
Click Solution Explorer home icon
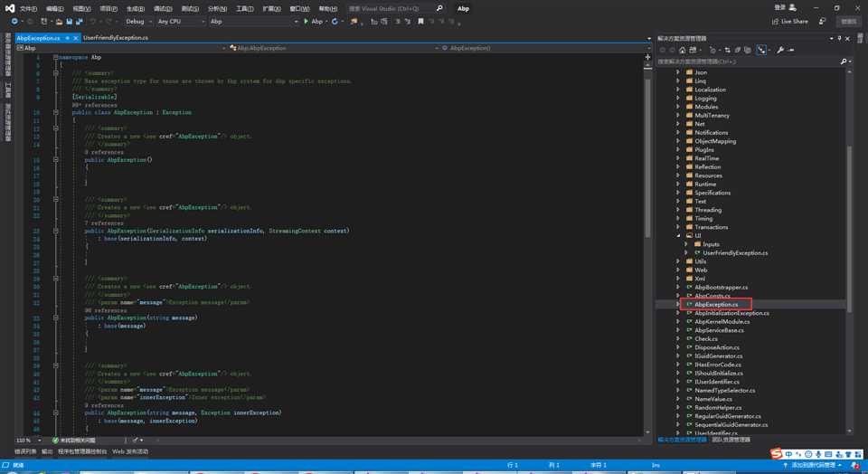(x=683, y=50)
